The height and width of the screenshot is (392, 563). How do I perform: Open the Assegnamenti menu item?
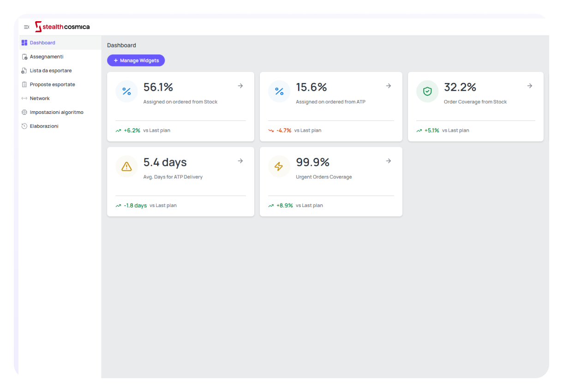(47, 57)
